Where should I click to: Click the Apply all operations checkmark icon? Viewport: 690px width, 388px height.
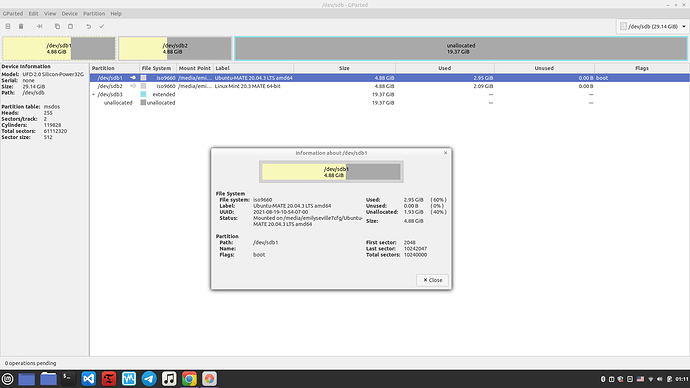coord(102,26)
